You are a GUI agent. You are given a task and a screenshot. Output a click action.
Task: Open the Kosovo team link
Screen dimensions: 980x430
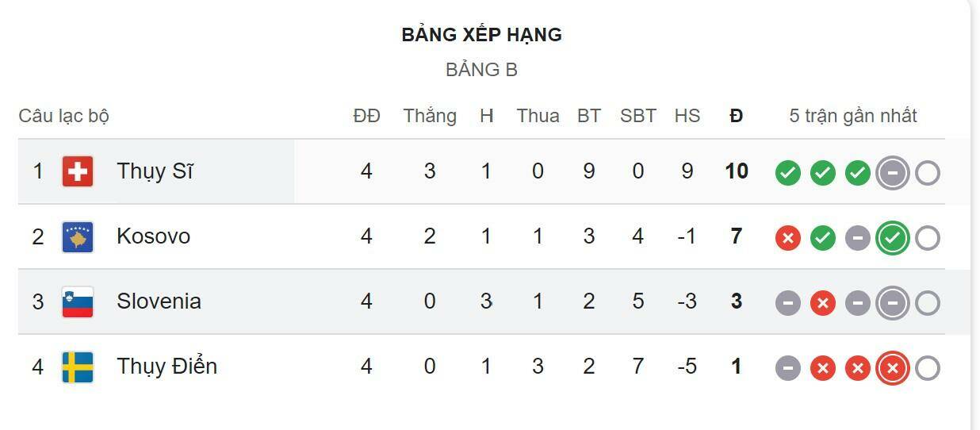point(153,236)
